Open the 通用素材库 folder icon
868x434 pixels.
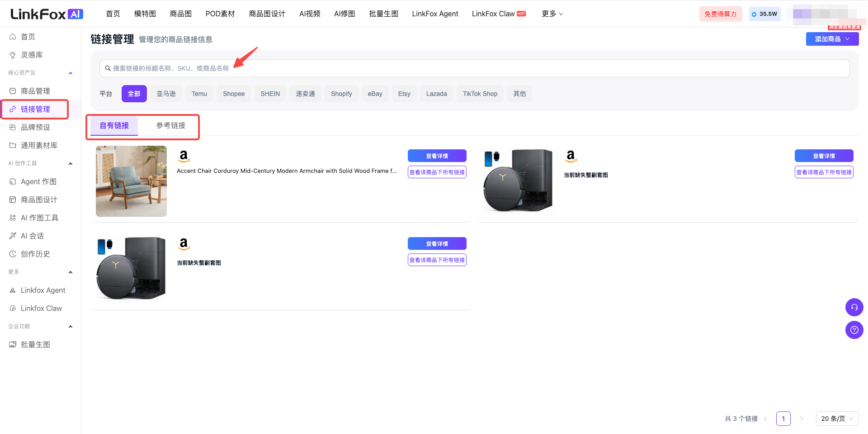(13, 145)
